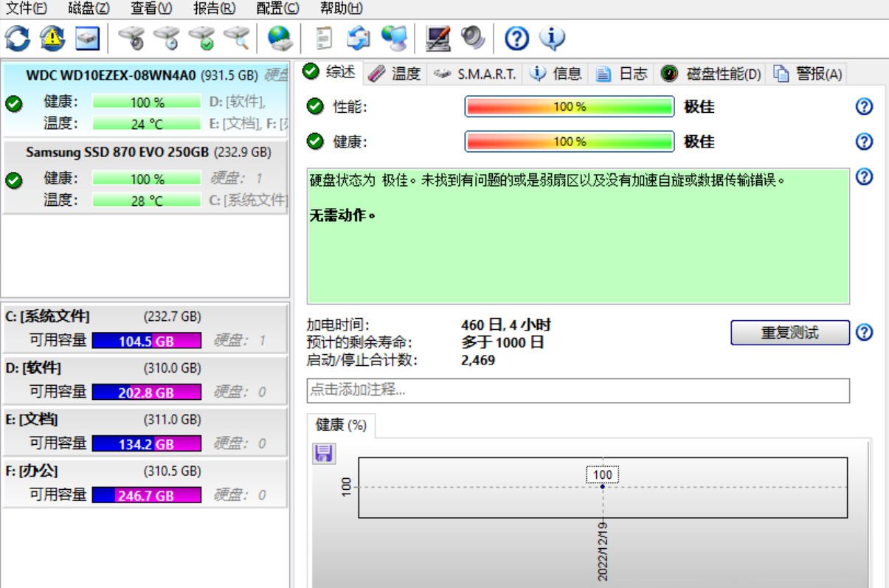
Task: Open the 磁盘 menu
Action: point(89,8)
